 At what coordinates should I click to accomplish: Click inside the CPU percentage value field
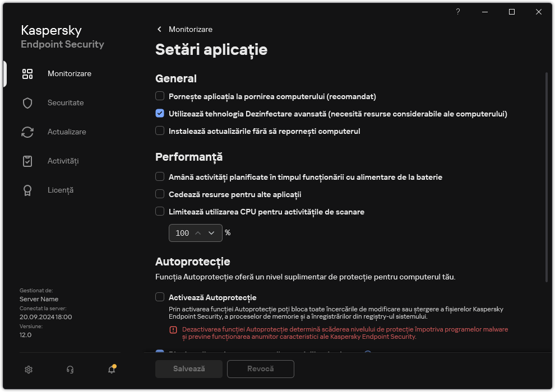[x=182, y=232]
